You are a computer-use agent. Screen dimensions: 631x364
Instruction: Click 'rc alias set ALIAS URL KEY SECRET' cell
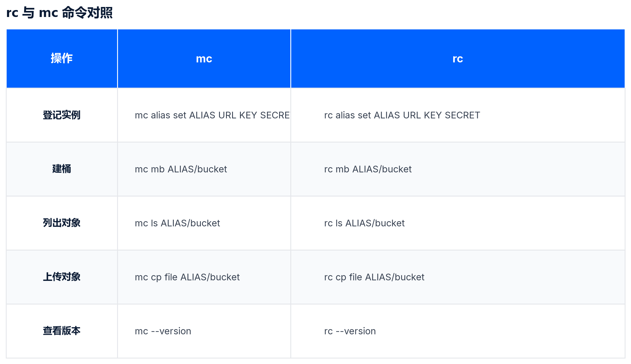click(x=458, y=115)
